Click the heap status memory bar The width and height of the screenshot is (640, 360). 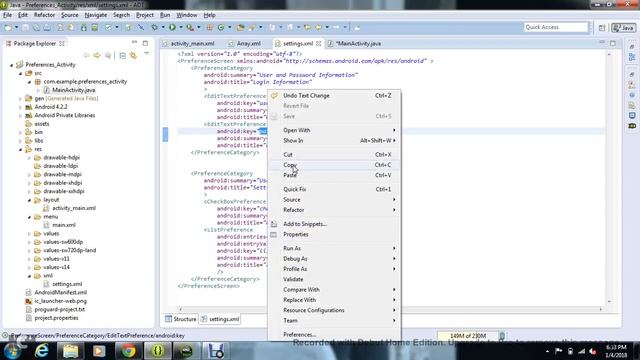pyautogui.click(x=468, y=336)
